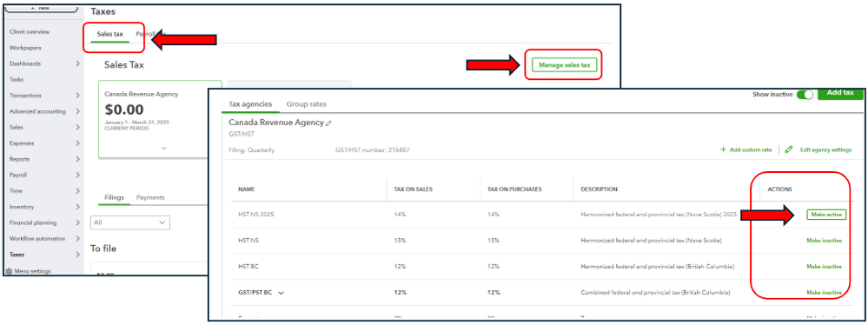This screenshot has height=325, width=868.
Task: Make GST/PST BC inactive
Action: pos(825,293)
